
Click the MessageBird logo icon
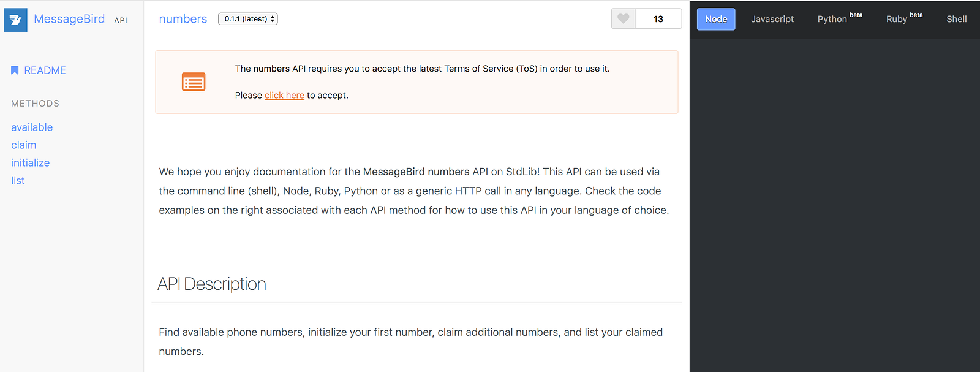[x=15, y=20]
